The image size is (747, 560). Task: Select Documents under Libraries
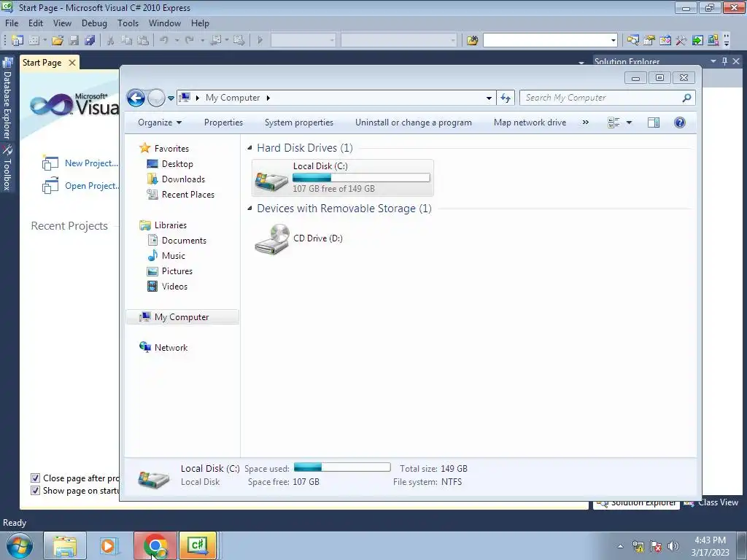click(184, 241)
